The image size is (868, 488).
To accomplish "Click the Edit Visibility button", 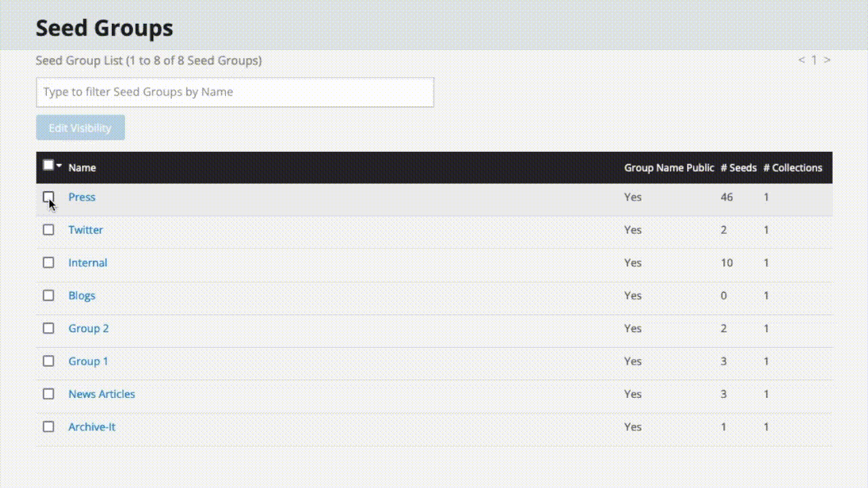I will point(80,128).
